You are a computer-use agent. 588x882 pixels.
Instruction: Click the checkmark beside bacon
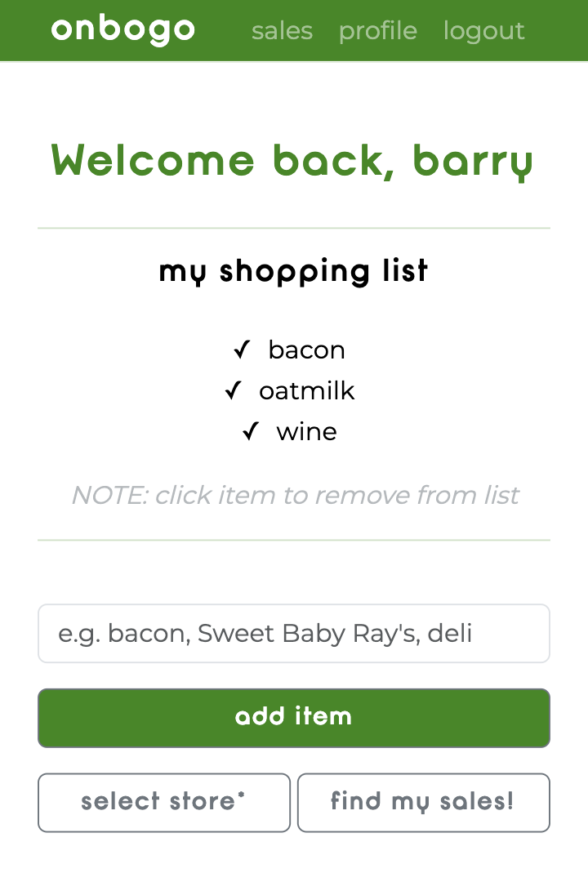[242, 350]
